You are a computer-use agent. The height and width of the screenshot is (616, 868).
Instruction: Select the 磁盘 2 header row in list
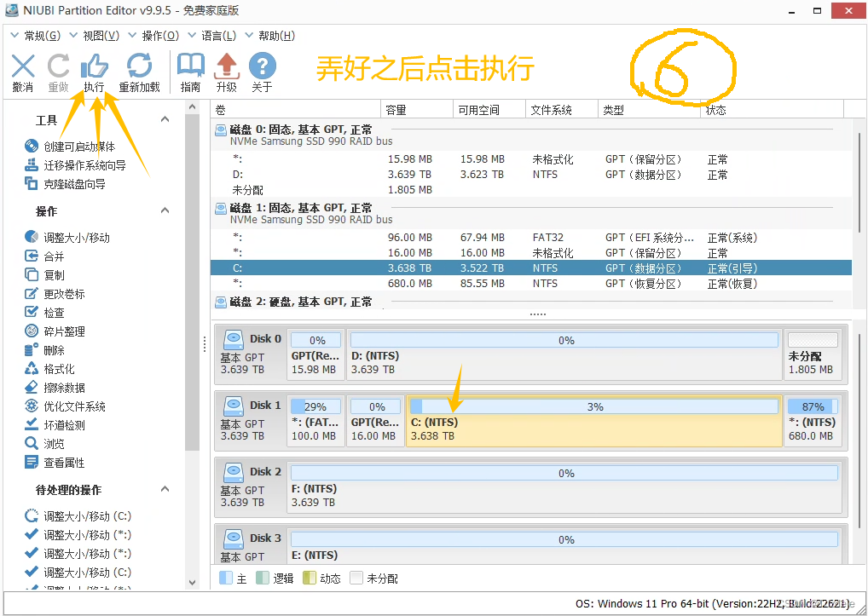pos(531,302)
